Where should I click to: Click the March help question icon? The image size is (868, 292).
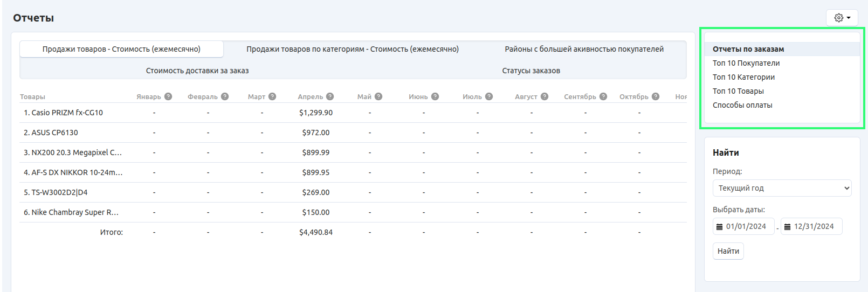[272, 96]
